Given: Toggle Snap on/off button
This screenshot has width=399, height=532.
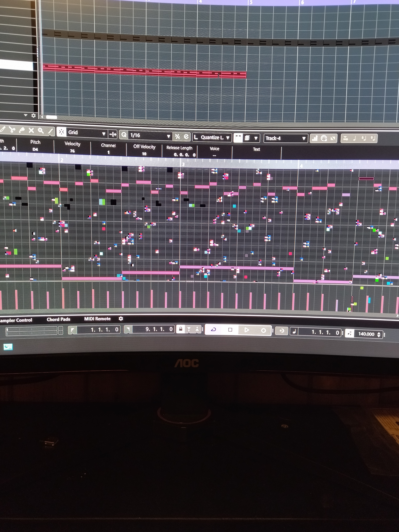Looking at the screenshot, I should (62, 132).
